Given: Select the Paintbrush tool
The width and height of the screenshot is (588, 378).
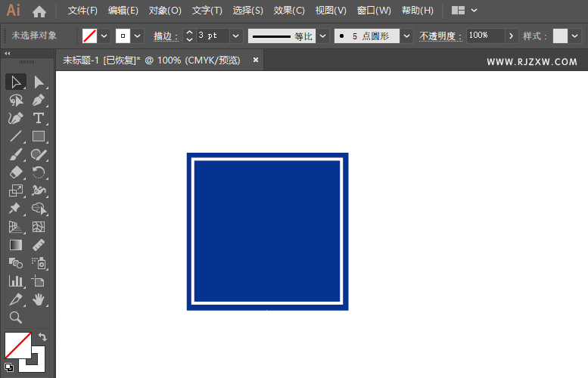Looking at the screenshot, I should [x=16, y=154].
